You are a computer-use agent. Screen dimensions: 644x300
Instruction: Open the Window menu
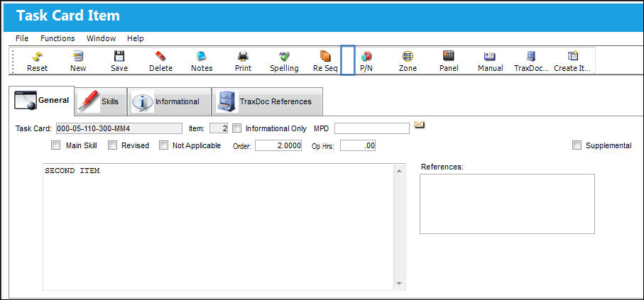pyautogui.click(x=101, y=38)
